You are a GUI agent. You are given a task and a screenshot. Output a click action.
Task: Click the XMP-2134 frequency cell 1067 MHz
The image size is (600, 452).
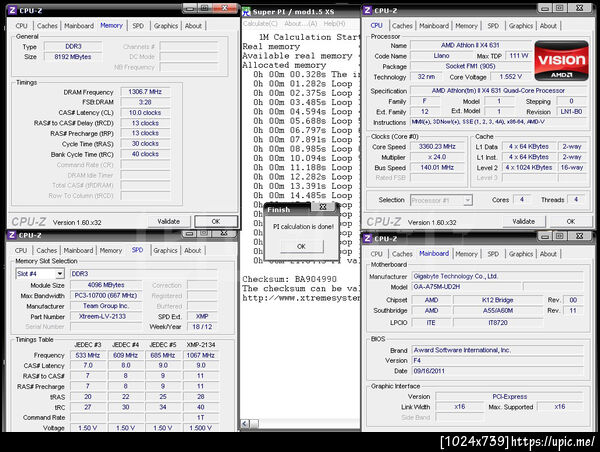click(x=201, y=355)
